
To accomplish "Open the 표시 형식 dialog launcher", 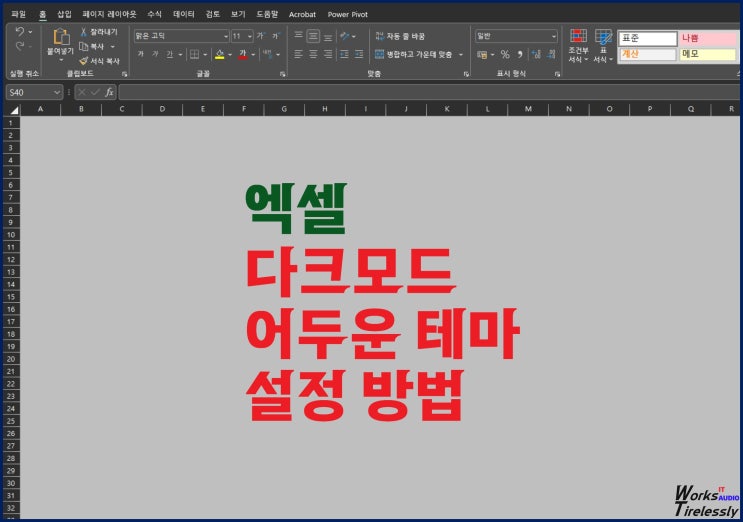I will pos(557,74).
